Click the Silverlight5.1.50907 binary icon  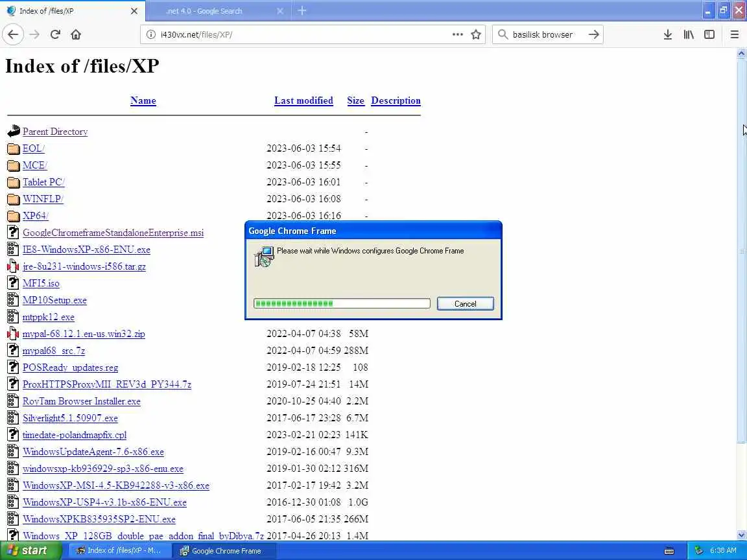[14, 417]
